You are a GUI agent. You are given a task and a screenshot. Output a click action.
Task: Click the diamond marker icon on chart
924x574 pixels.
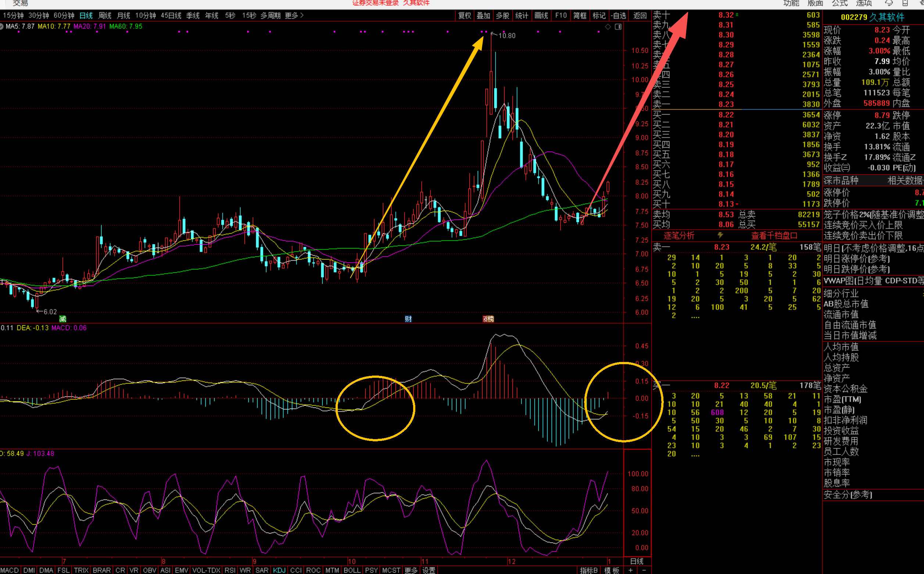(608, 26)
